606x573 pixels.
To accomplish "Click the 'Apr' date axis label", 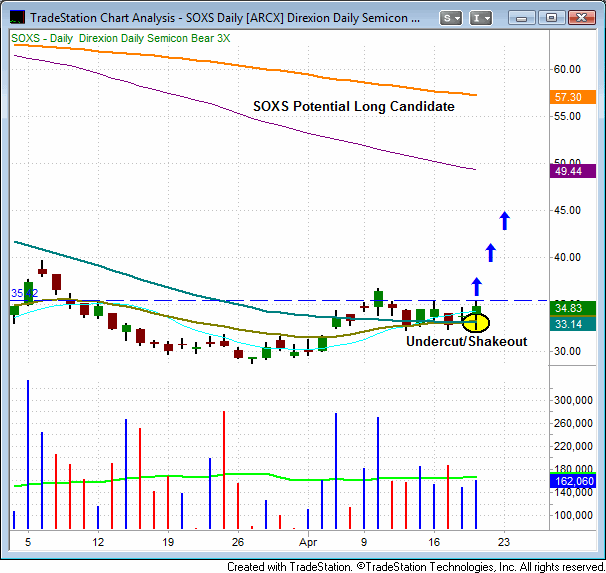I will (x=308, y=542).
